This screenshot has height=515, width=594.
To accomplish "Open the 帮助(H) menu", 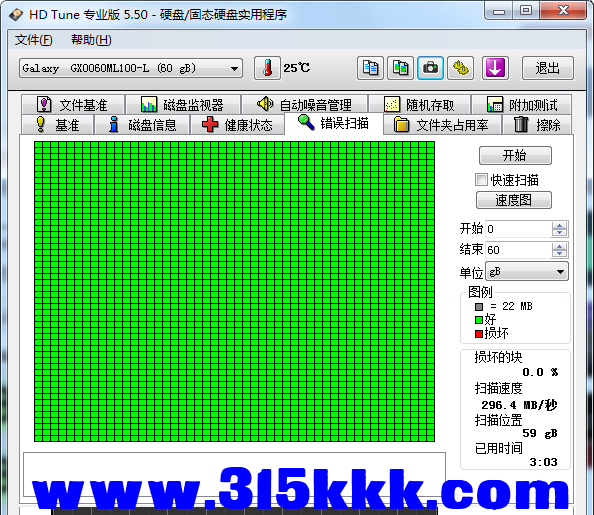I will 91,40.
